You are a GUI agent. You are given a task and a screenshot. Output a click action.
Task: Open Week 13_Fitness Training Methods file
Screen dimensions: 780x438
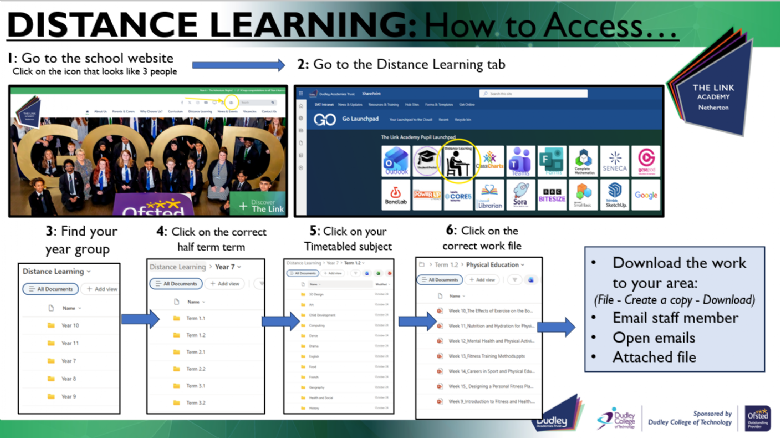(x=487, y=356)
